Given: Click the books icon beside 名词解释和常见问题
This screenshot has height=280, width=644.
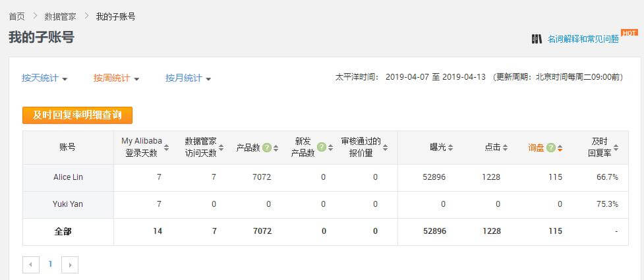Looking at the screenshot, I should tap(537, 39).
